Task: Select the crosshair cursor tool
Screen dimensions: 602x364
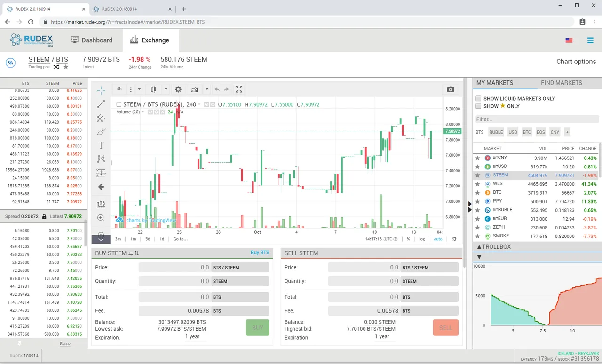Action: [101, 90]
